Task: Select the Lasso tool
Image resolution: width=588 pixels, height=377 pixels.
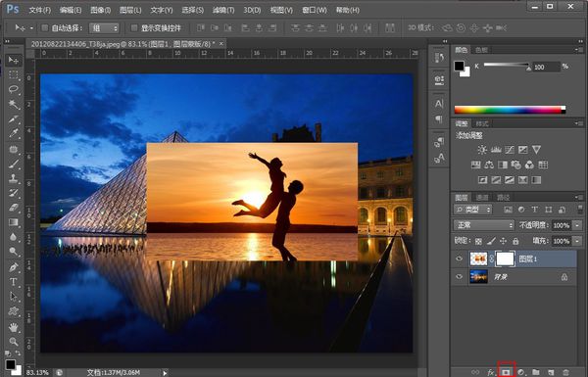Action: [14, 89]
